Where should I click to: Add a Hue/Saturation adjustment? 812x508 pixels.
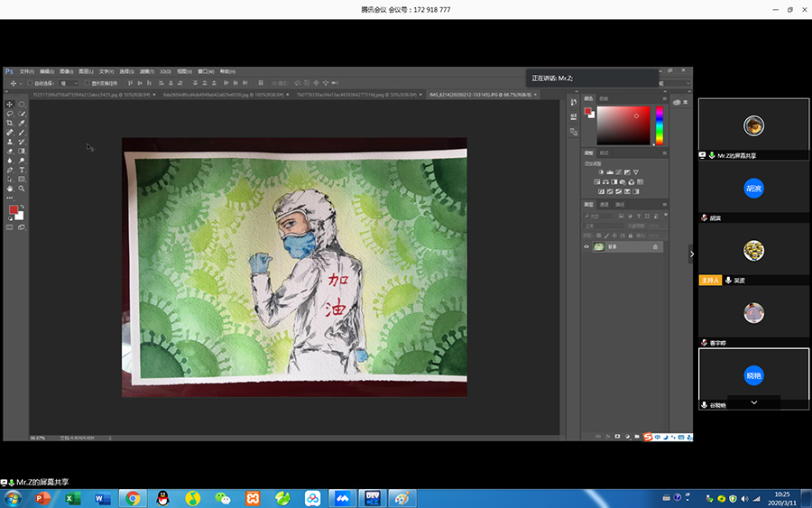pos(597,182)
